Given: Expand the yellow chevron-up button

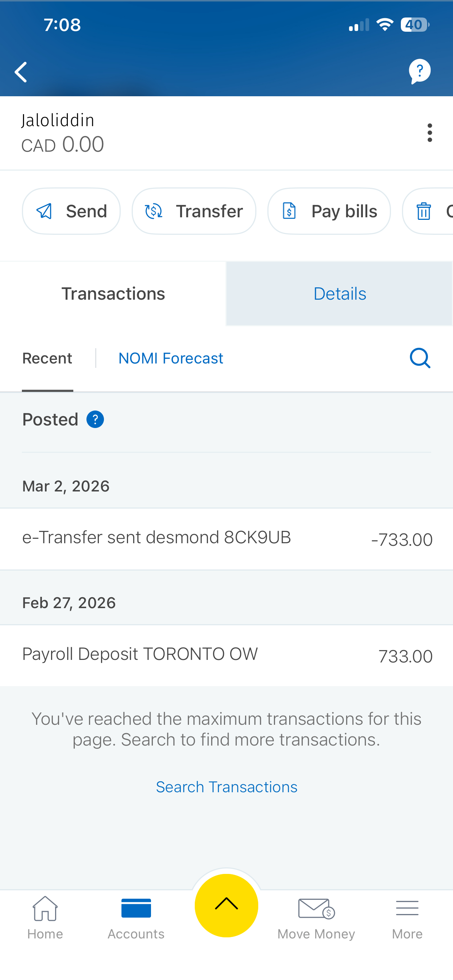Looking at the screenshot, I should (226, 905).
